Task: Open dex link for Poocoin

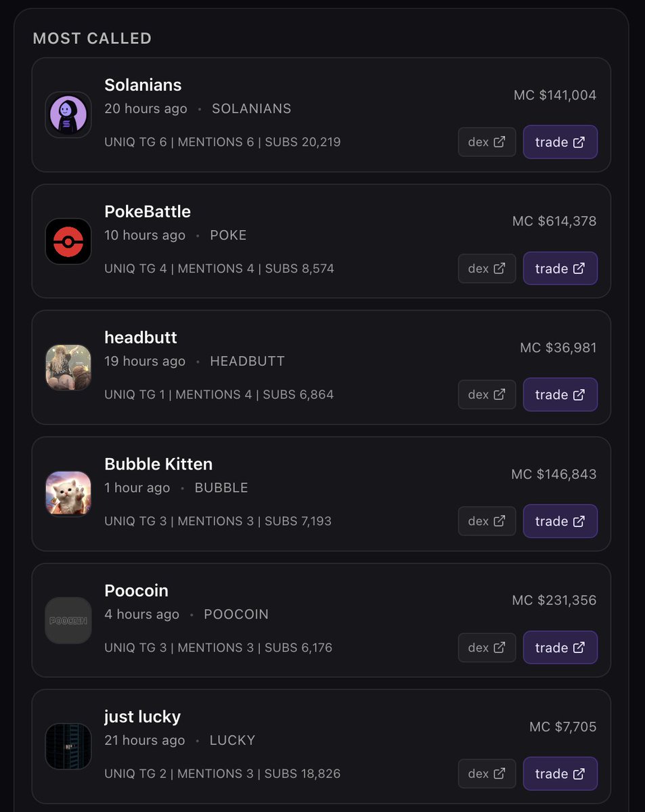Action: click(487, 648)
